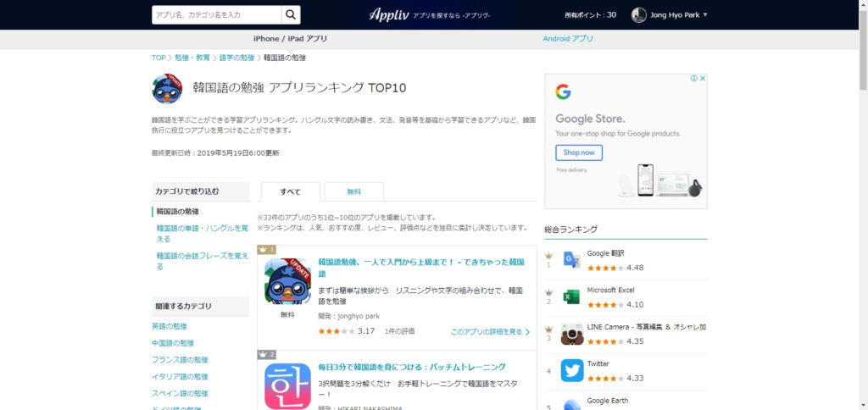
Task: Click the Appliv logo
Action: 388,14
